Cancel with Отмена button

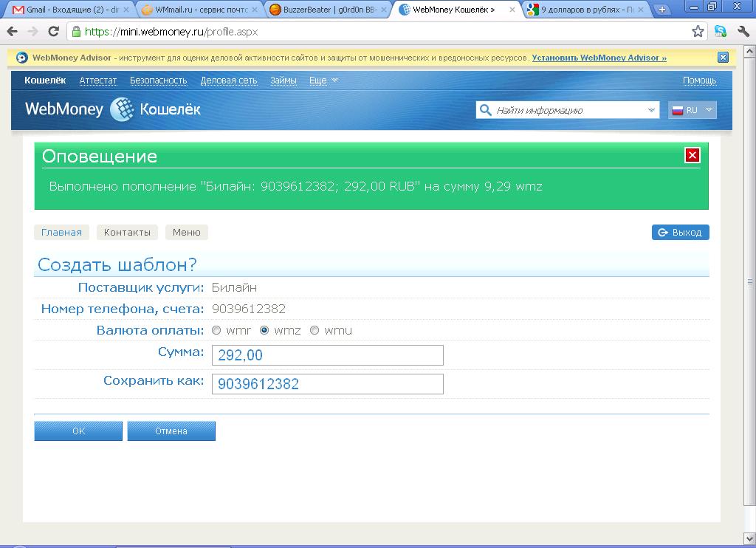[x=171, y=431]
